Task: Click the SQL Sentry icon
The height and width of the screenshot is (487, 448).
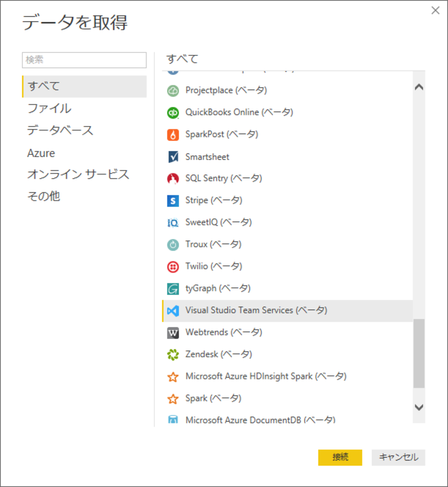Action: tap(173, 179)
